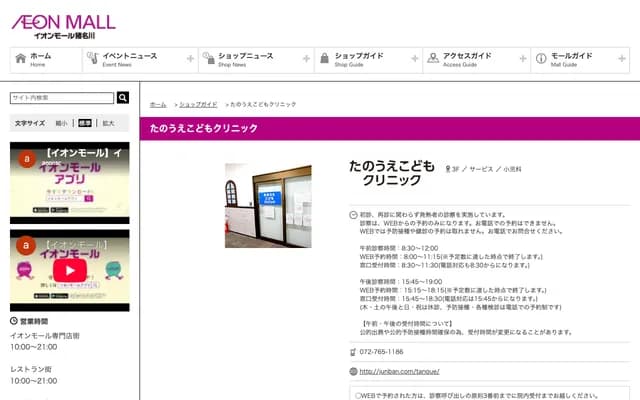Screen dimensions: 640x400
Task: Open the ショップニュース menu item
Action: 256,60
